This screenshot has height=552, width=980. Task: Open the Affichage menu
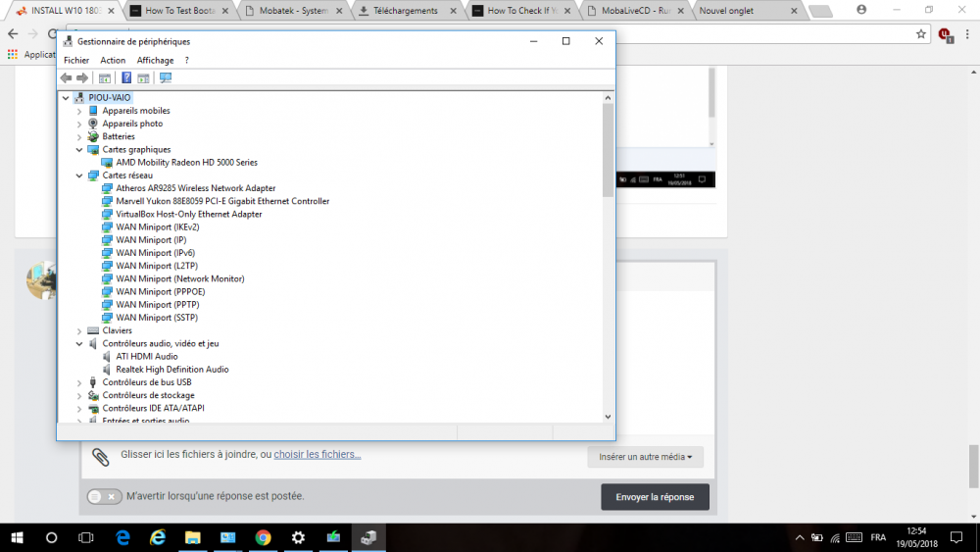click(155, 61)
